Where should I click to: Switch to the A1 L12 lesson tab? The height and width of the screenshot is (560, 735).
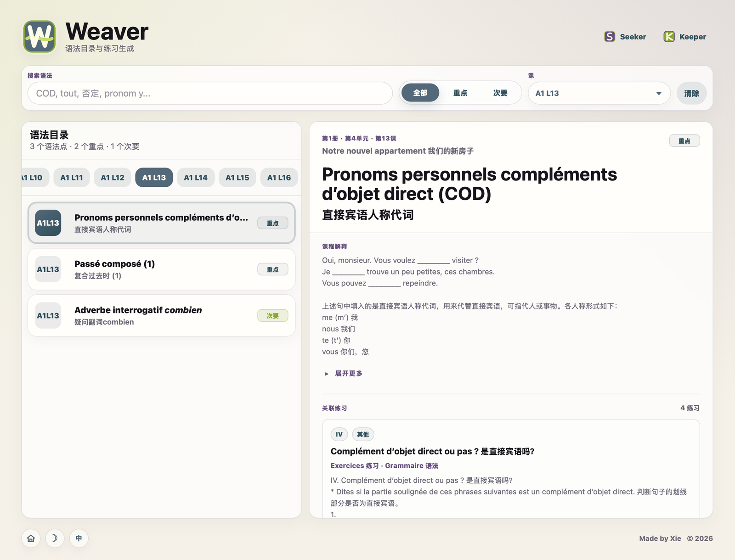click(113, 178)
